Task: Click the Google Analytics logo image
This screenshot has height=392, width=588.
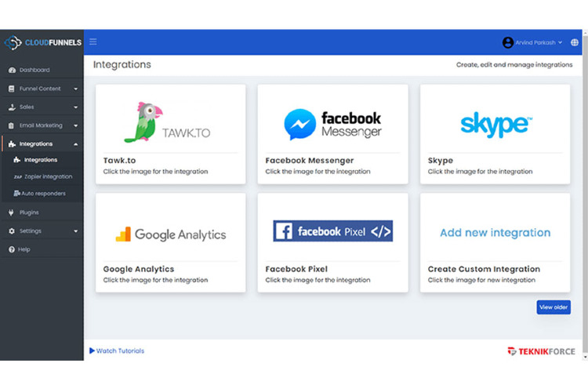Action: click(x=171, y=234)
